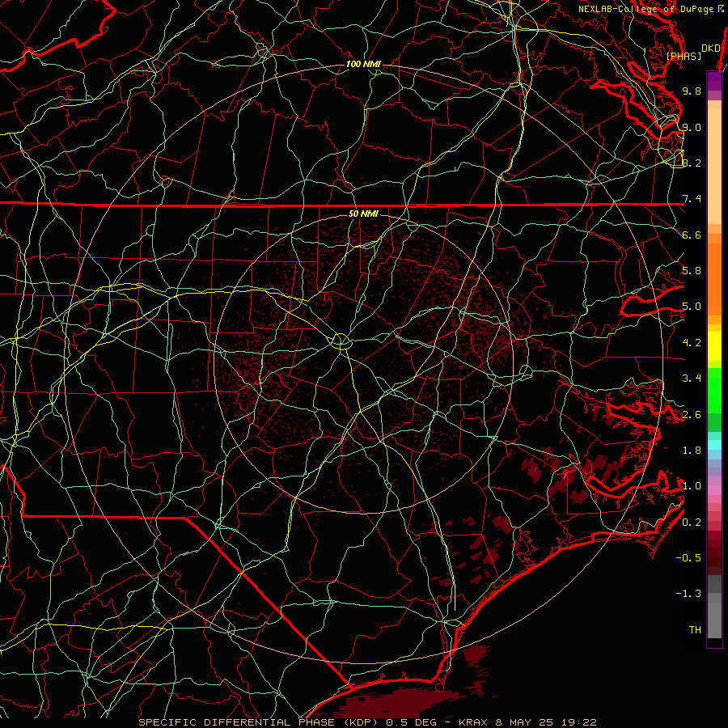728x728 pixels.
Task: Click the KRAX radar site circle at map center
Action: point(341,341)
